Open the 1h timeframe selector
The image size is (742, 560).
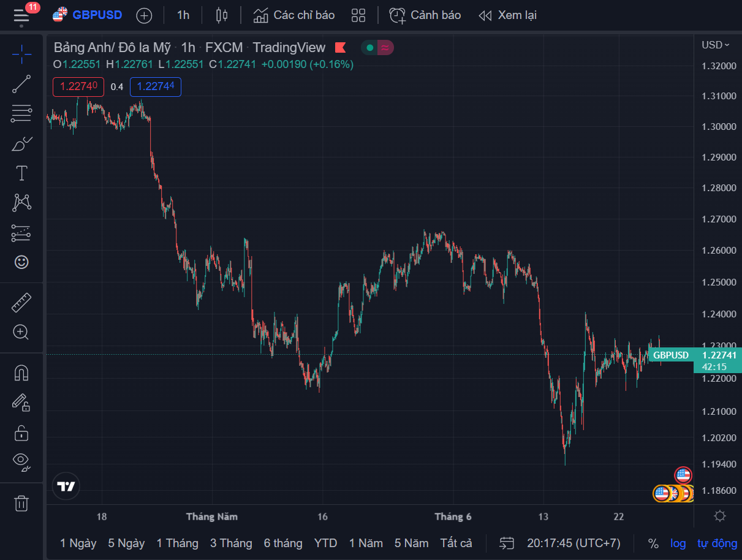pyautogui.click(x=183, y=15)
